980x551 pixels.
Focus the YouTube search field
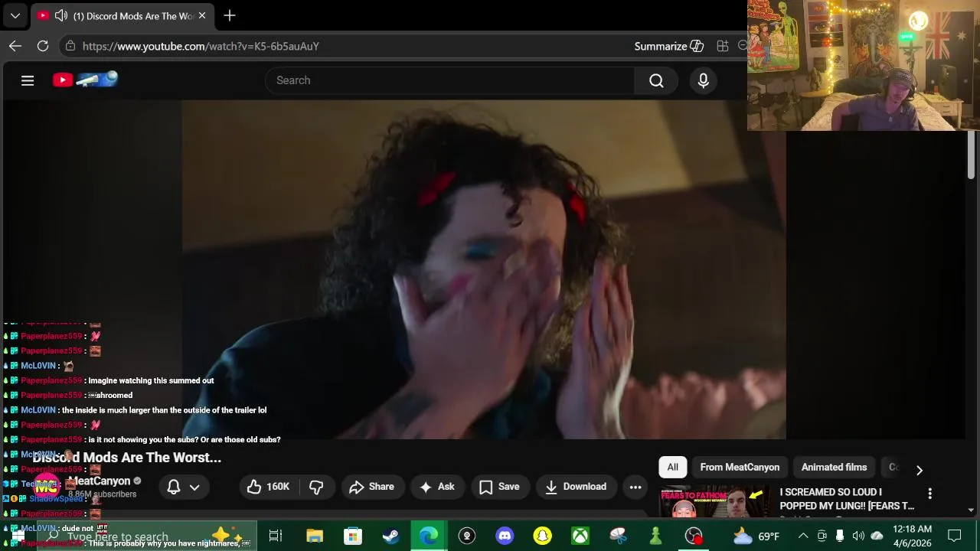[449, 80]
